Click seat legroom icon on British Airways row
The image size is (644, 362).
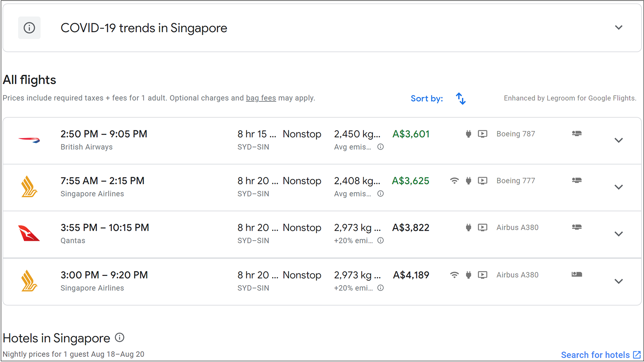[577, 134]
